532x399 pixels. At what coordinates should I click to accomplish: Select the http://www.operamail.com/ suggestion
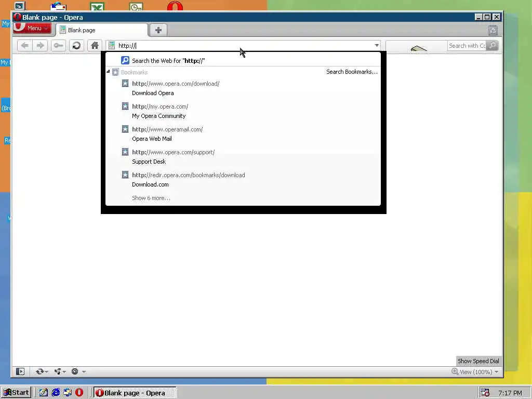click(x=167, y=129)
